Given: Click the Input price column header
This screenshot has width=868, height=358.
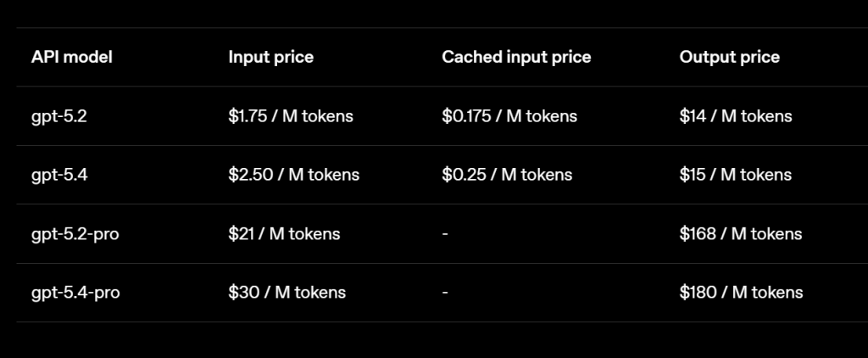Looking at the screenshot, I should click(270, 58).
